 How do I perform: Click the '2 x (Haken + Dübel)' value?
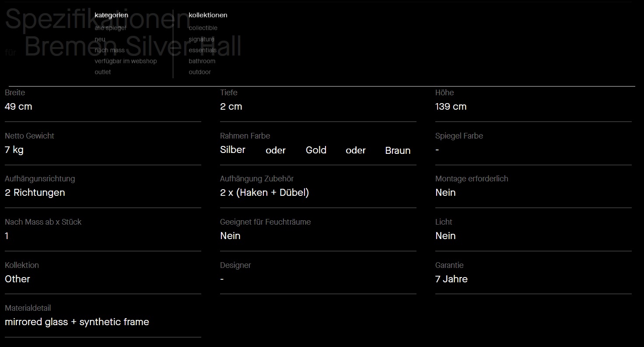[265, 193]
